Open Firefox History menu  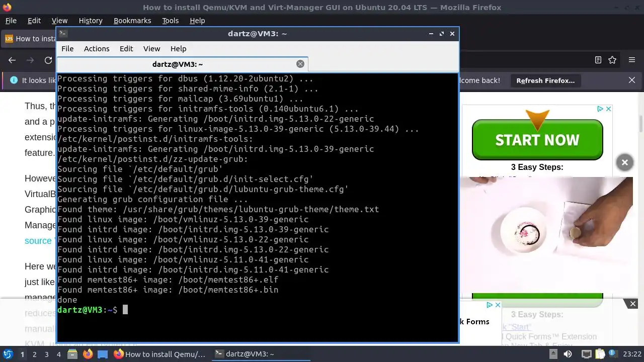[91, 21]
